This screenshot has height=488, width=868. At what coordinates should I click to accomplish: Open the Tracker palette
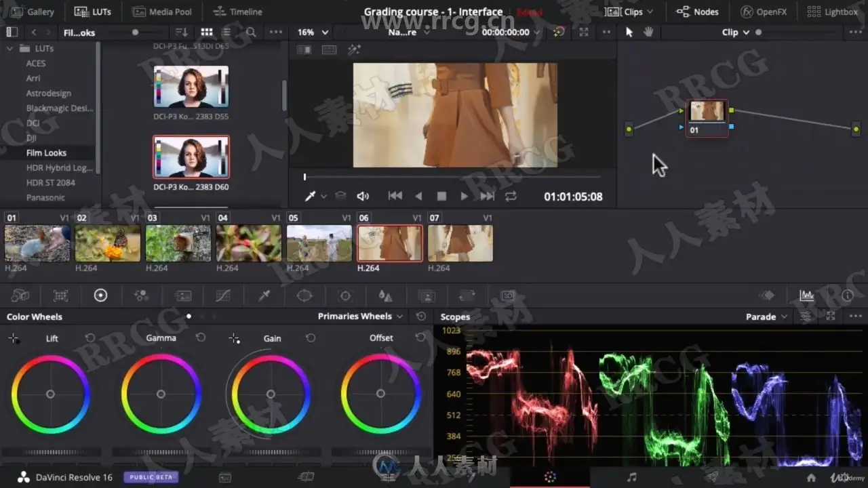pyautogui.click(x=345, y=296)
